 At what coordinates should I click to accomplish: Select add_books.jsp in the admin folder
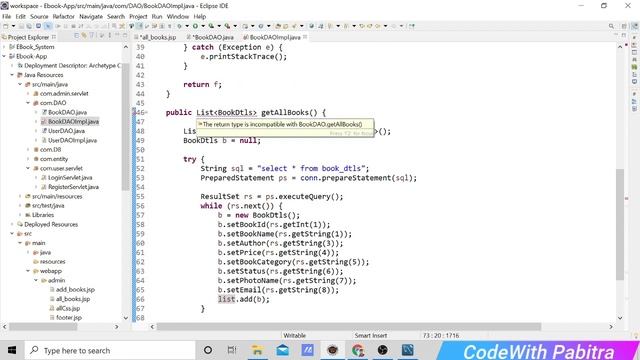tap(75, 289)
